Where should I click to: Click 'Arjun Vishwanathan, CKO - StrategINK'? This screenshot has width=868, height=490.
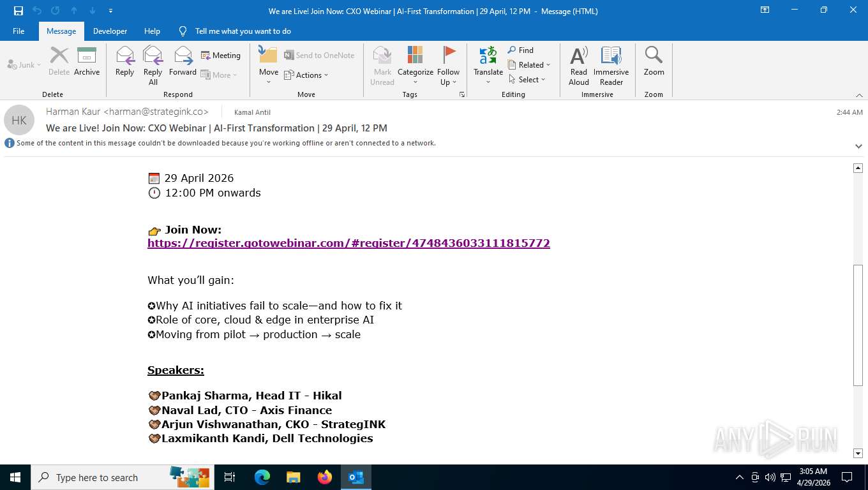(x=274, y=424)
